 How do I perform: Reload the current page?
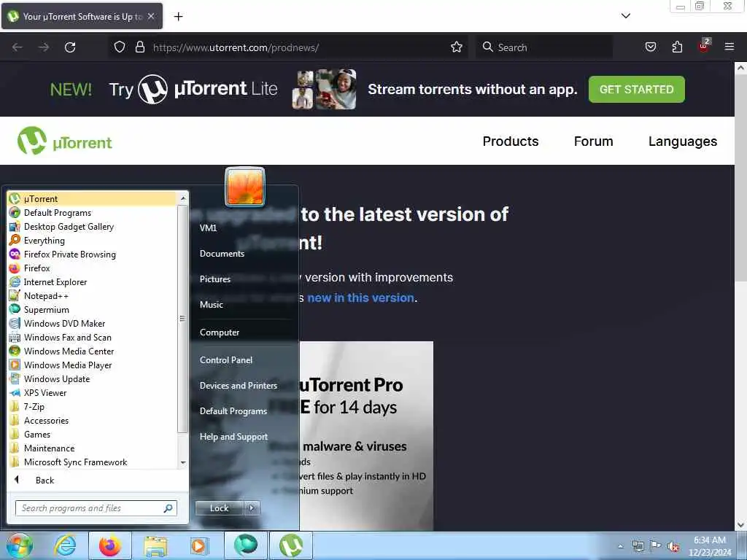coord(70,47)
